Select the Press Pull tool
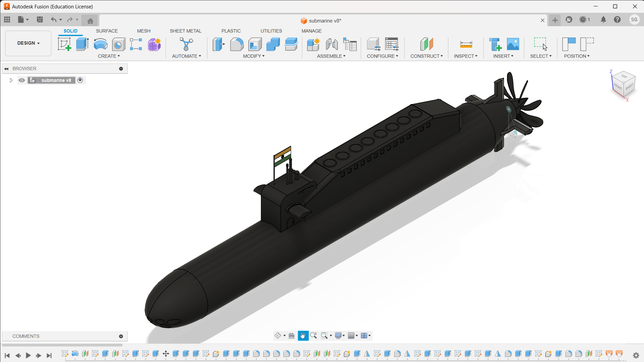The height and width of the screenshot is (362, 644). tap(219, 44)
